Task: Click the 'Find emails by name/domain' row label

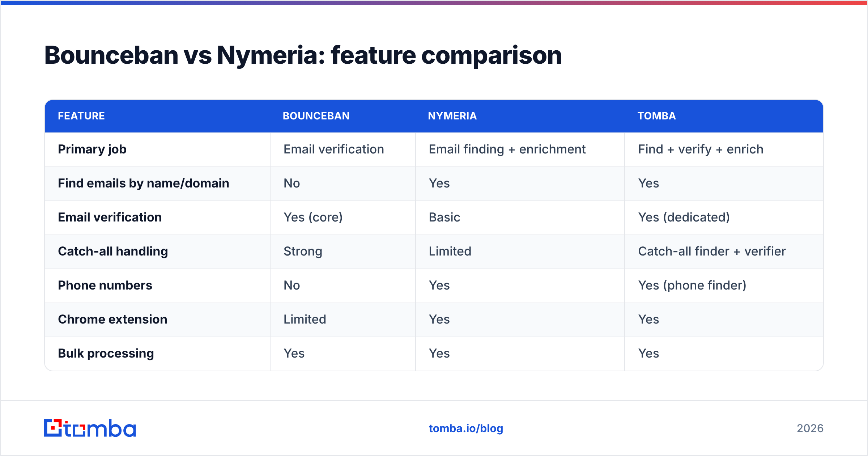Action: [144, 183]
